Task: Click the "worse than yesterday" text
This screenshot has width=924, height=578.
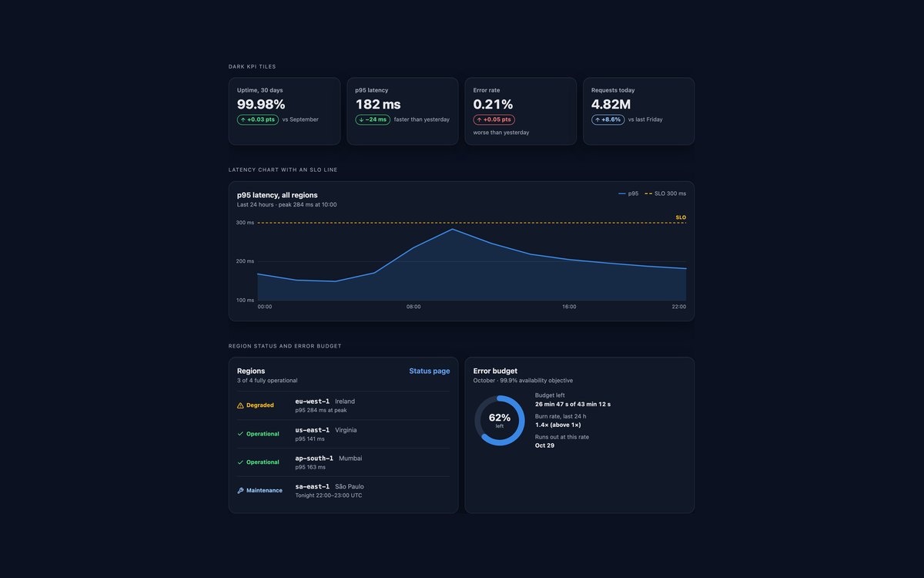Action: pyautogui.click(x=501, y=133)
